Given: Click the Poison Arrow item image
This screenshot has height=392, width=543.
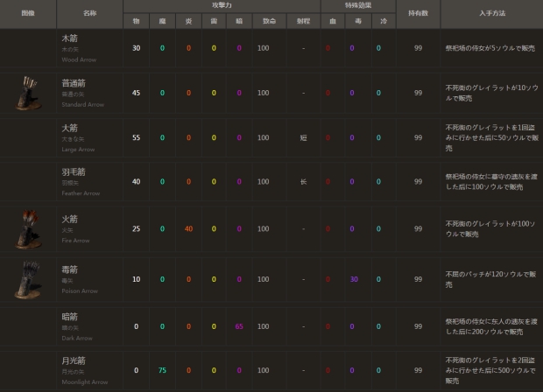Looking at the screenshot, I should tap(29, 279).
